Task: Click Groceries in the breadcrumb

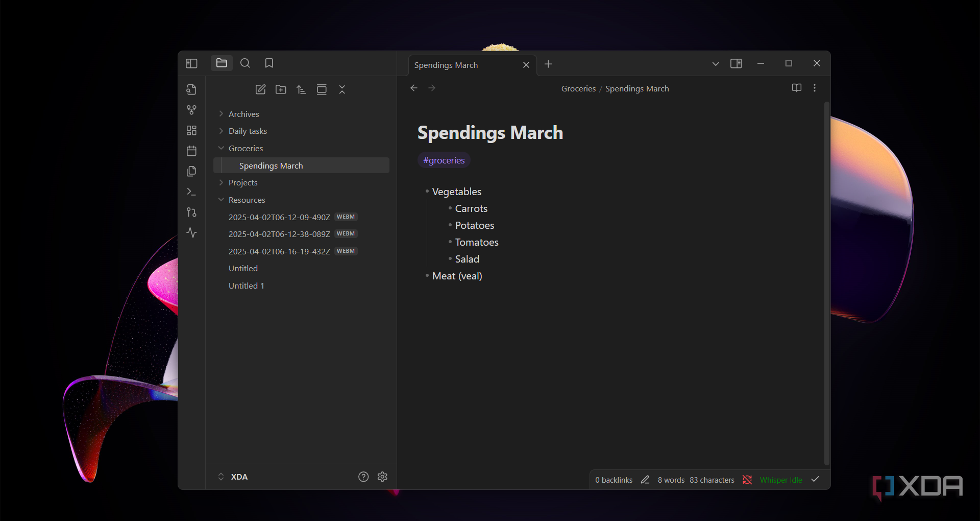Action: [578, 88]
